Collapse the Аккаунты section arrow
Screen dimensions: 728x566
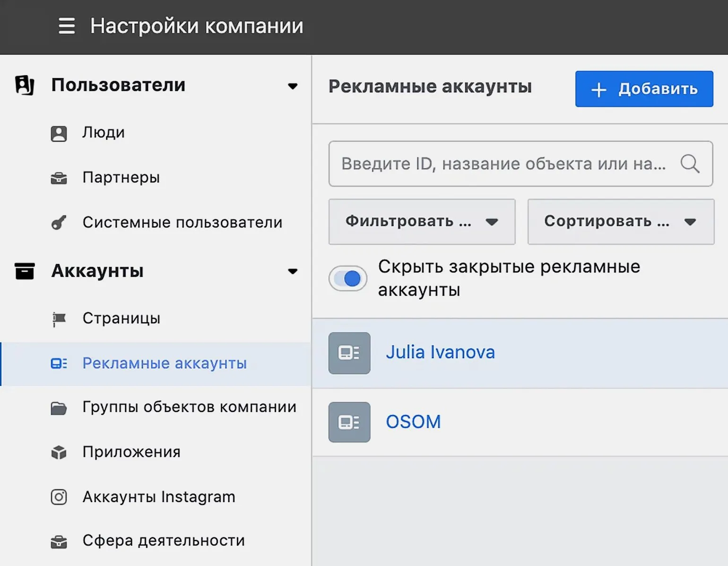coord(293,271)
